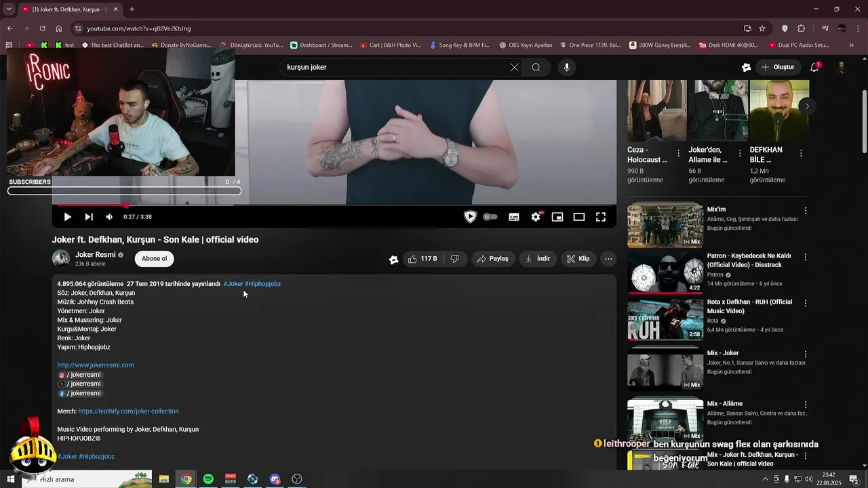868x488 pixels.
Task: Open Patron Kaybedecek Ne Kaldı thumbnail
Action: coord(665,272)
